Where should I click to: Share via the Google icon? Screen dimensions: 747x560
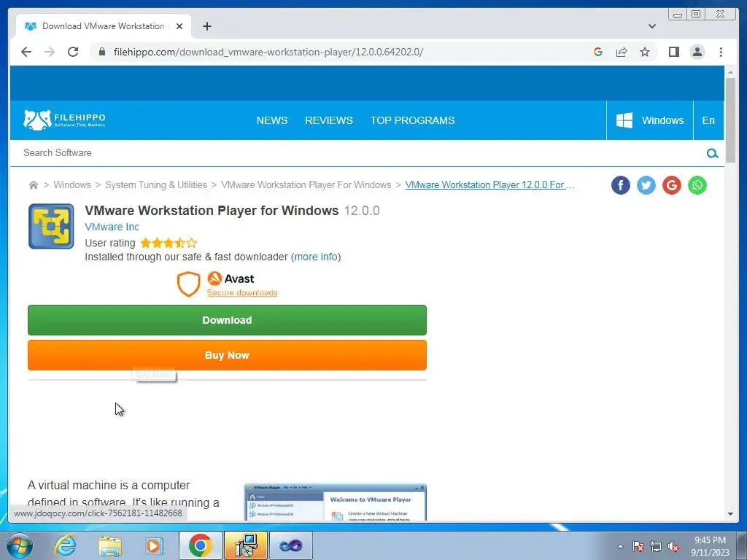point(672,185)
